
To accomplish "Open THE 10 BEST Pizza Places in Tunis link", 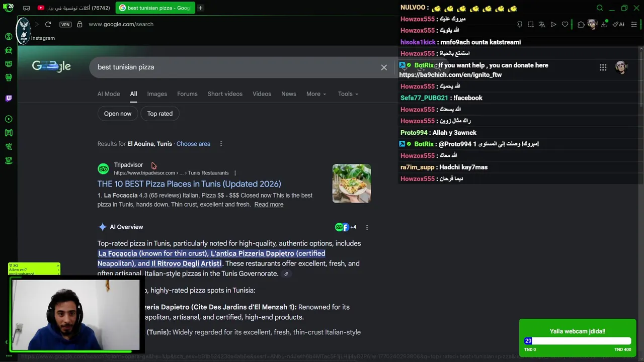I will tap(189, 184).
